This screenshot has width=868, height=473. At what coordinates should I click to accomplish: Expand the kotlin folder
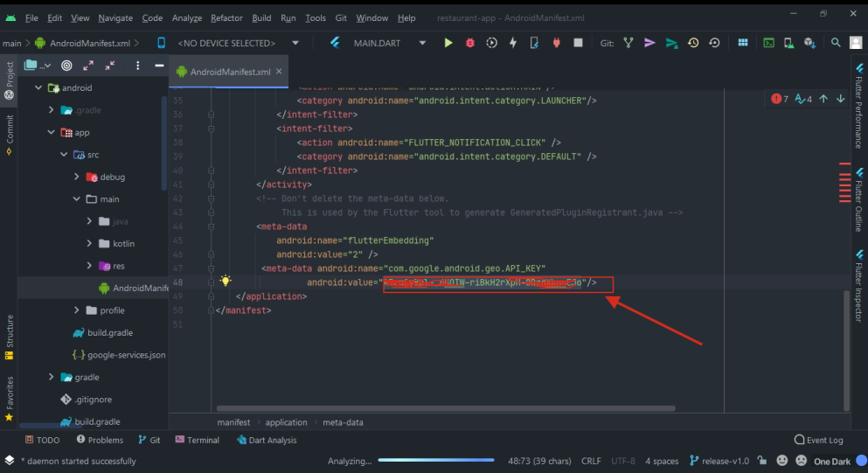tap(89, 243)
